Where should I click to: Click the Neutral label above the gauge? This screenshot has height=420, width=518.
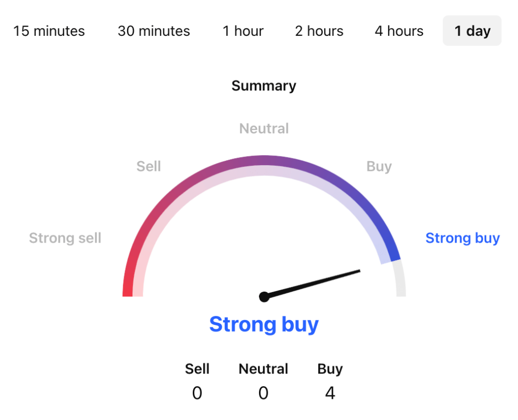264,128
